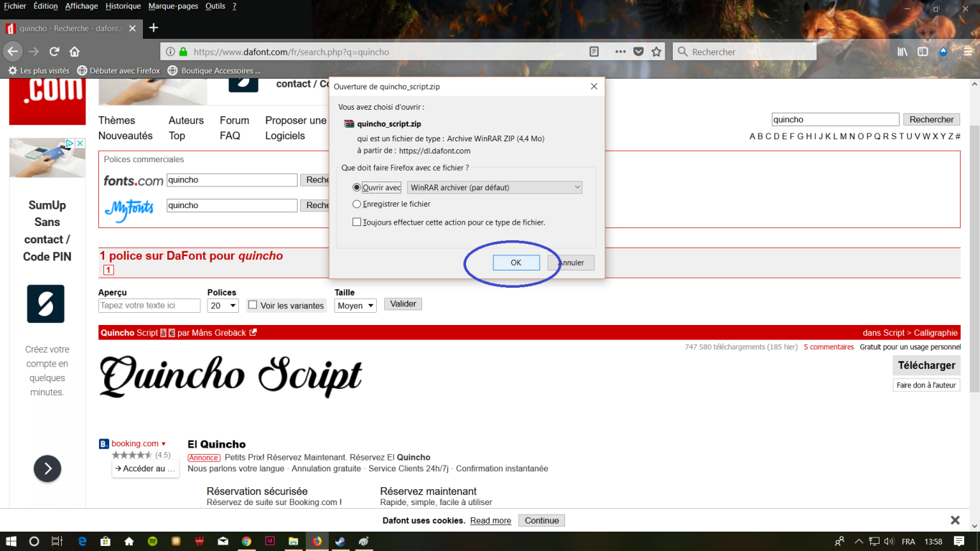Open 'Débuter avec Firefox' bookmark
The image size is (980, 551).
(118, 71)
